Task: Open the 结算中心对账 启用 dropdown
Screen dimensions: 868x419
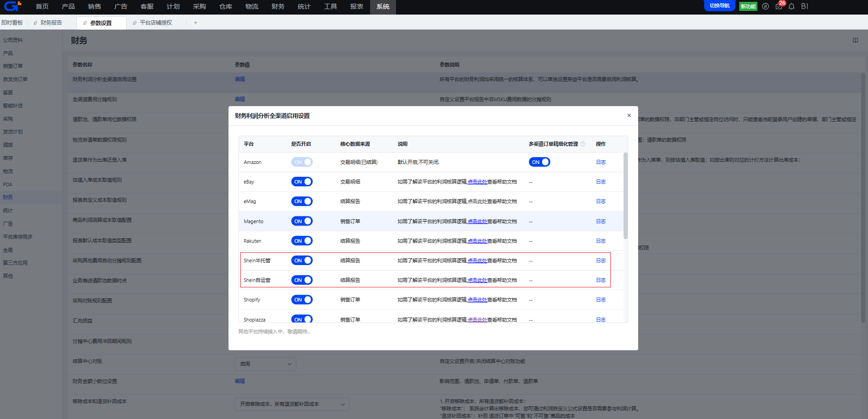Action: pos(265,364)
